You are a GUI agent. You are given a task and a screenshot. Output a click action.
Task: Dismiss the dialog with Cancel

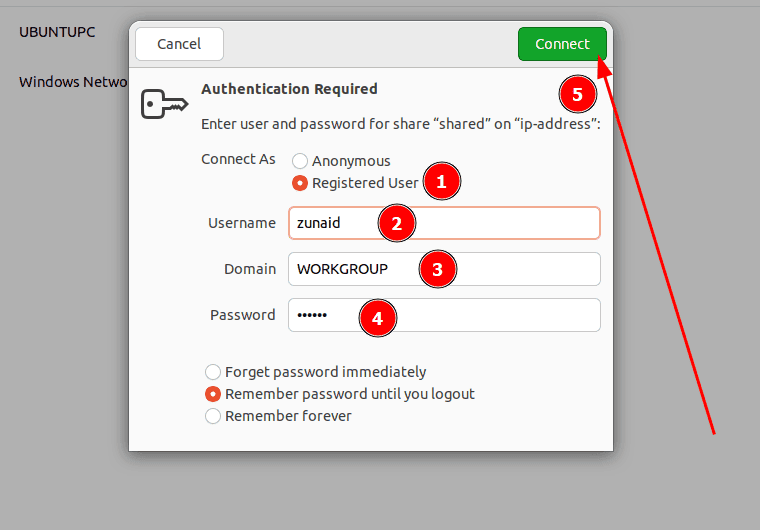tap(179, 44)
